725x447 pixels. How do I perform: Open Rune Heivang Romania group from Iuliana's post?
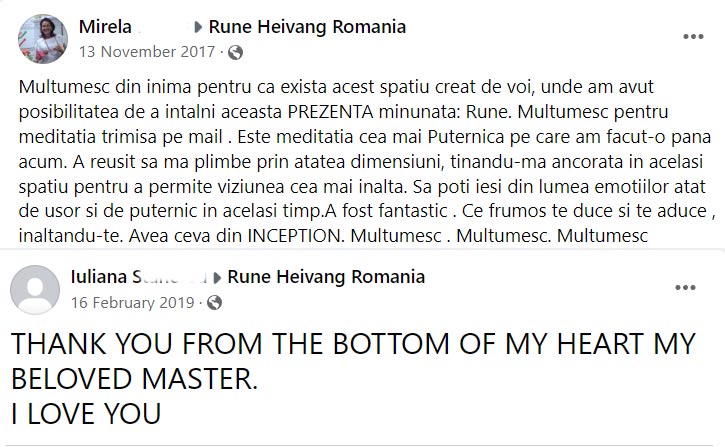click(x=326, y=277)
